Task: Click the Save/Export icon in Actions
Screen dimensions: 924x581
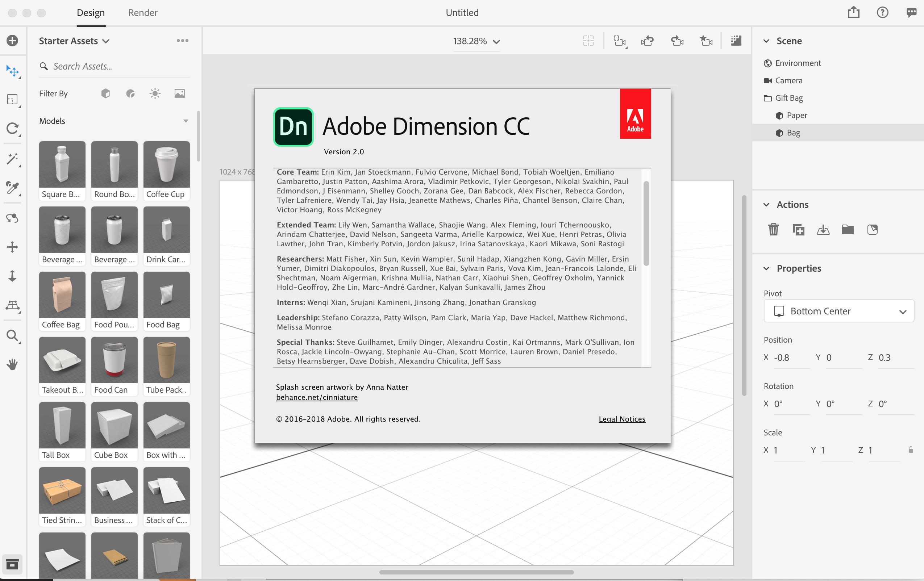Action: click(x=823, y=229)
